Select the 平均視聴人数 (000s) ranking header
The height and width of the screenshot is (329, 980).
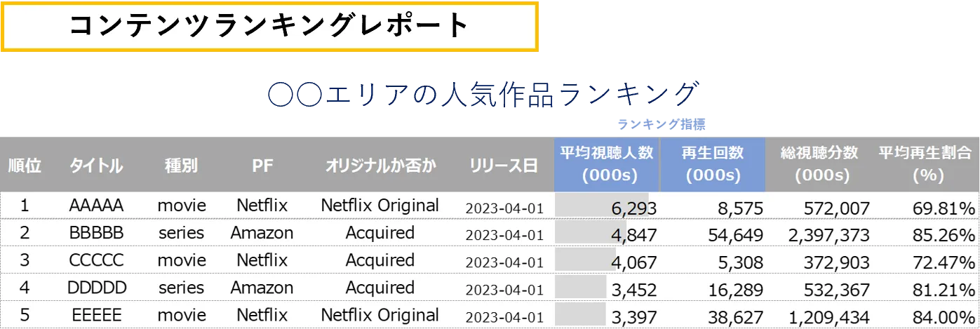click(x=607, y=164)
